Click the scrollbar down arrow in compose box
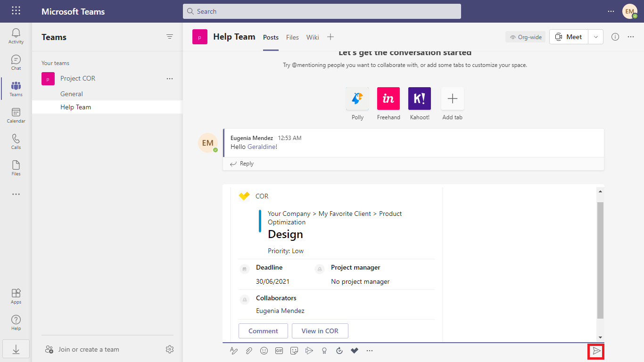Image resolution: width=644 pixels, height=362 pixels. 600,337
